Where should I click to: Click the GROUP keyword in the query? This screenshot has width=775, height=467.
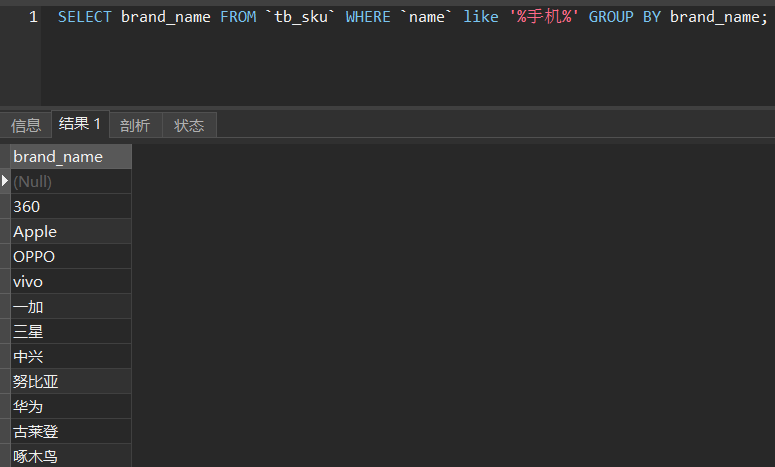point(611,17)
